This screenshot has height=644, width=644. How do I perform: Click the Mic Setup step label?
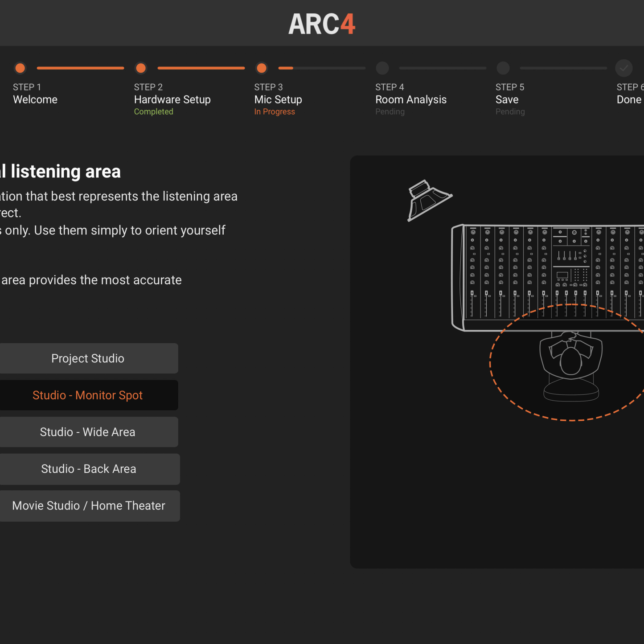point(278,99)
